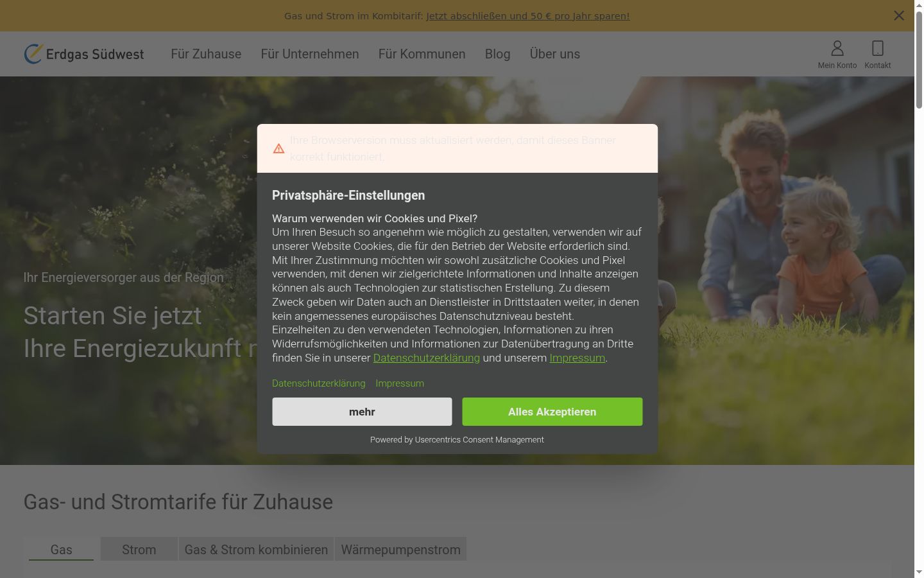Click the scrollbar up arrow
Image resolution: width=924 pixels, height=578 pixels.
[x=919, y=4]
